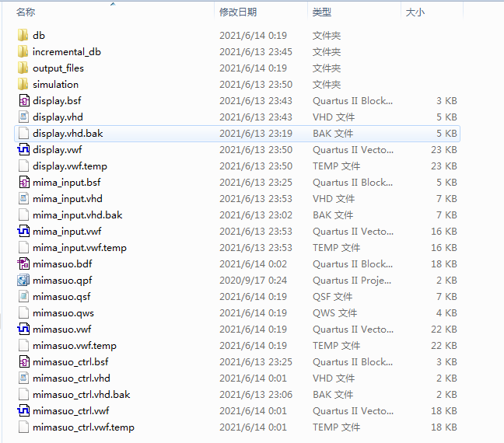Click the incremental_db folder icon
This screenshot has height=443, width=504.
[23, 52]
